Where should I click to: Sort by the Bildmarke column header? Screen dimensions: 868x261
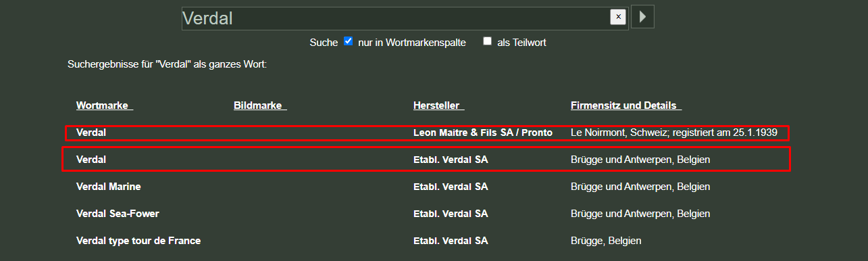[x=260, y=105]
